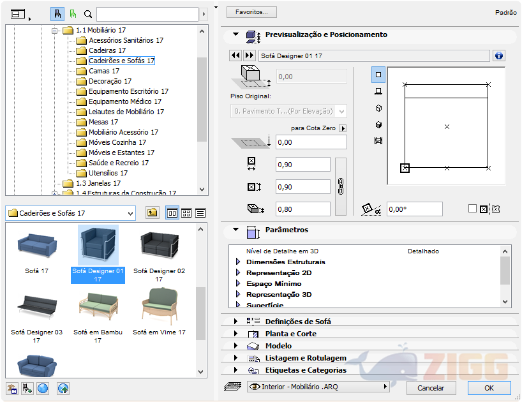Expand the Listagem e Rotulagem panel
This screenshot has height=402, width=522.
click(235, 358)
